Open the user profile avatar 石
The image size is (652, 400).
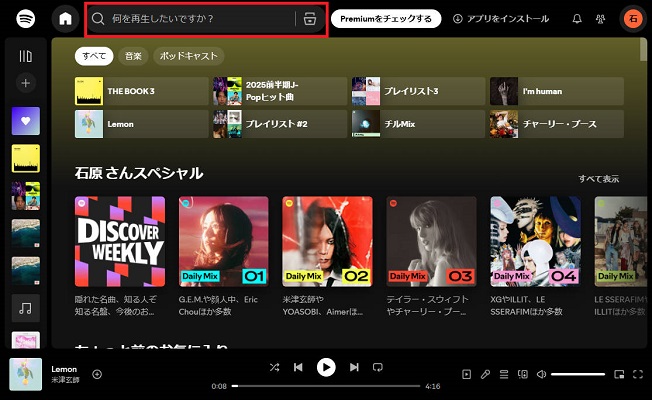[x=633, y=19]
